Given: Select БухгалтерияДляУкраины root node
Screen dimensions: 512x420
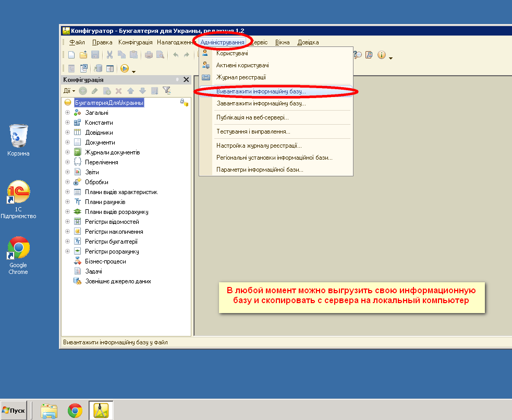Looking at the screenshot, I should [x=109, y=103].
